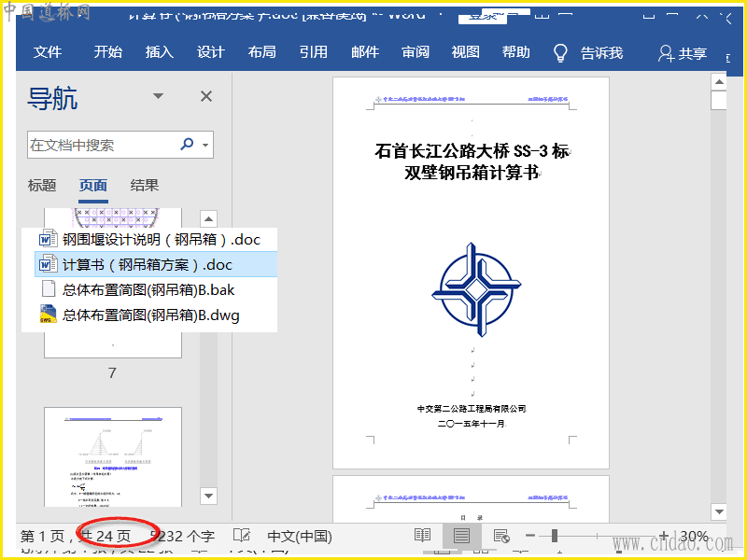This screenshot has width=747, height=560.
Task: Click the zoom out minus button
Action: (530, 536)
